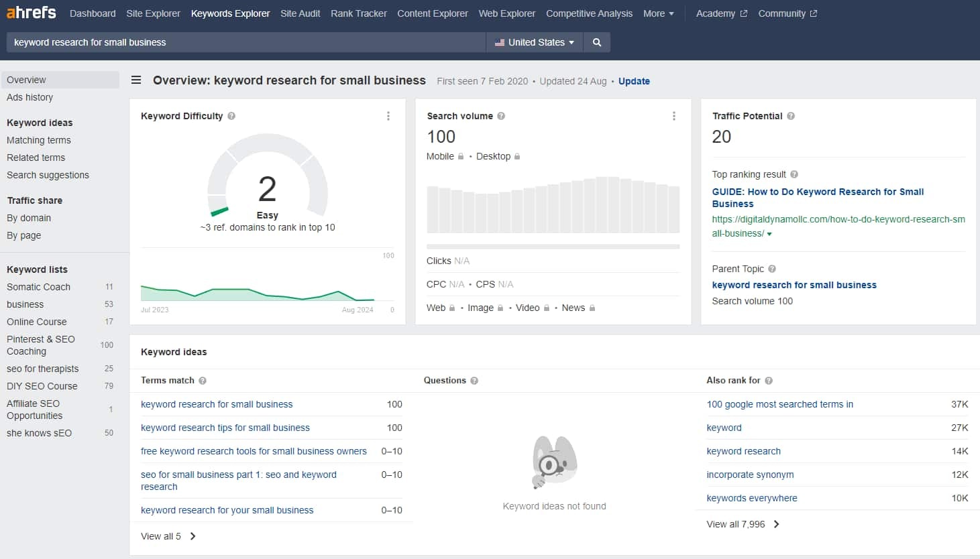Click help icon beside Terms match
Image resolution: width=980 pixels, height=559 pixels.
[x=203, y=381]
